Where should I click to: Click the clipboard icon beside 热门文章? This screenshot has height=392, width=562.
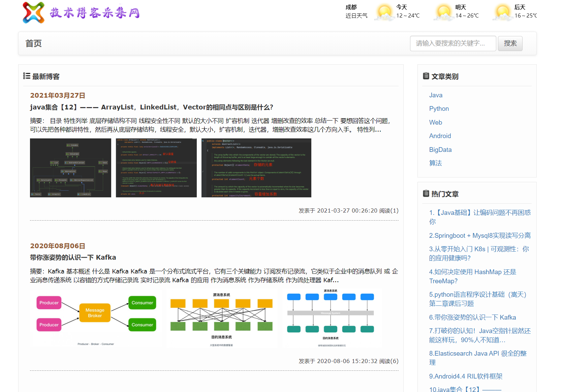(x=426, y=194)
